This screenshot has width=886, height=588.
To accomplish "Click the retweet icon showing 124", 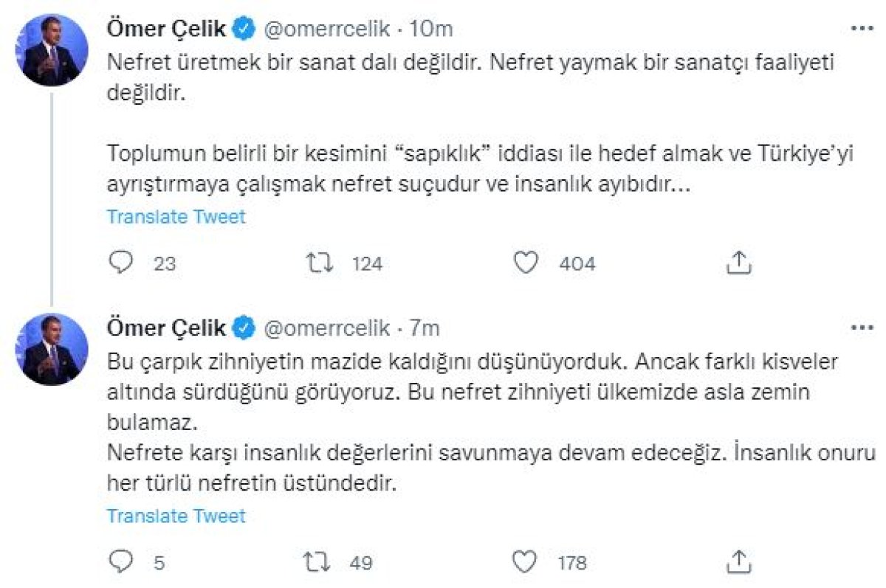I will 320,263.
